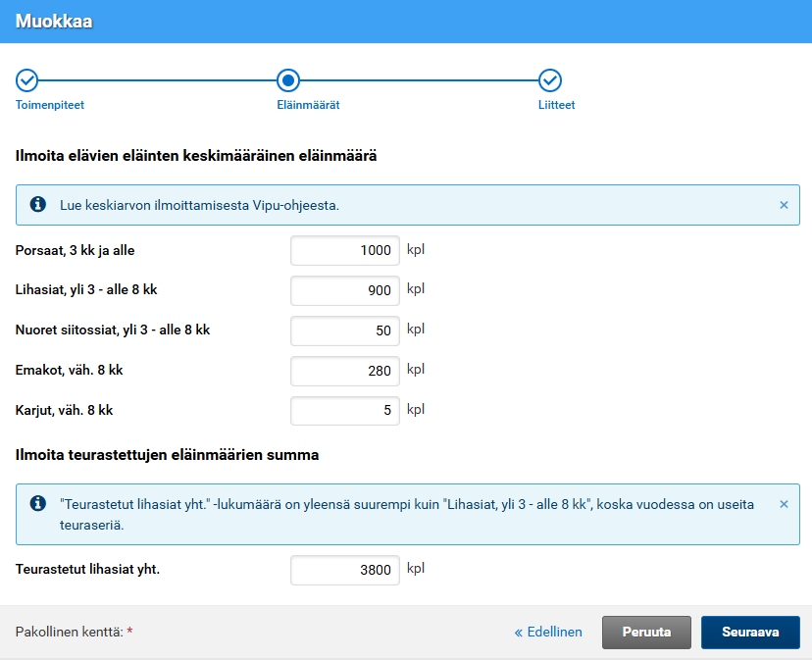The image size is (812, 660).
Task: Click info icon in teurastetut notice
Action: pos(38,503)
